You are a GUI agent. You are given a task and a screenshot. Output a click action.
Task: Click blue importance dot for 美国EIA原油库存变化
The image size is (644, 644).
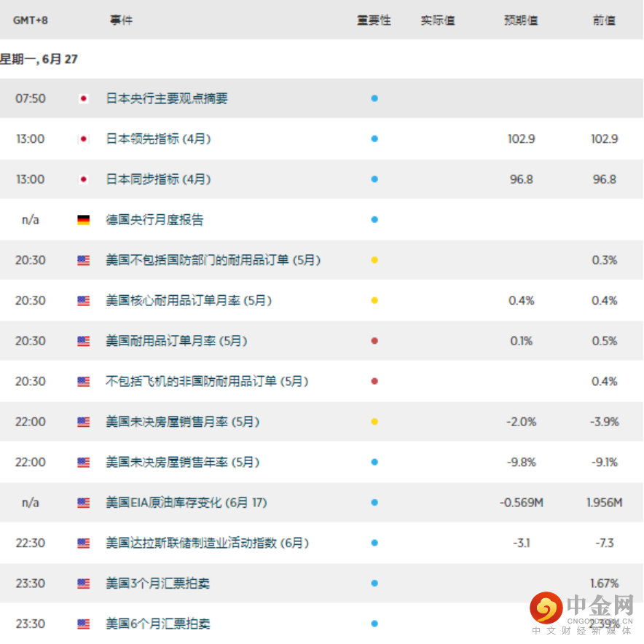[374, 503]
